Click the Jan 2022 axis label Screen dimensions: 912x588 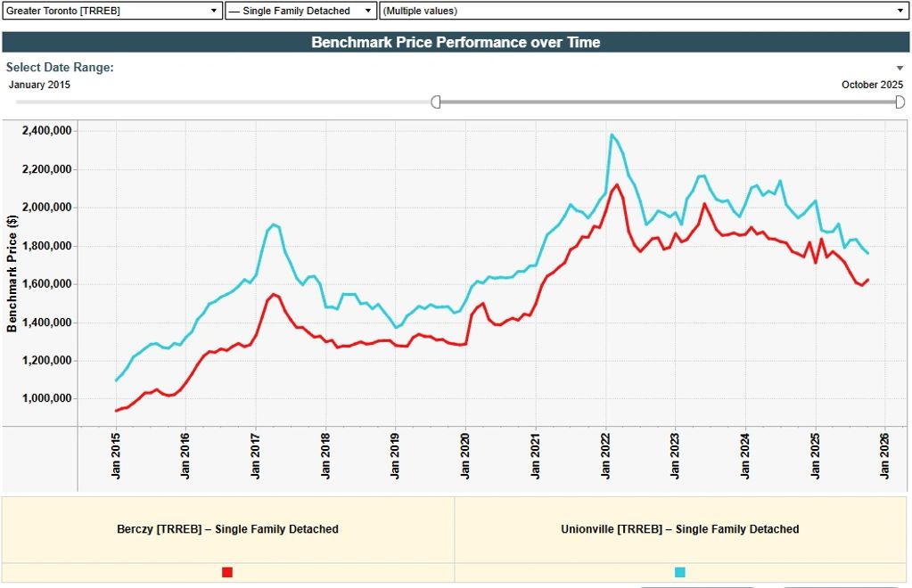604,454
